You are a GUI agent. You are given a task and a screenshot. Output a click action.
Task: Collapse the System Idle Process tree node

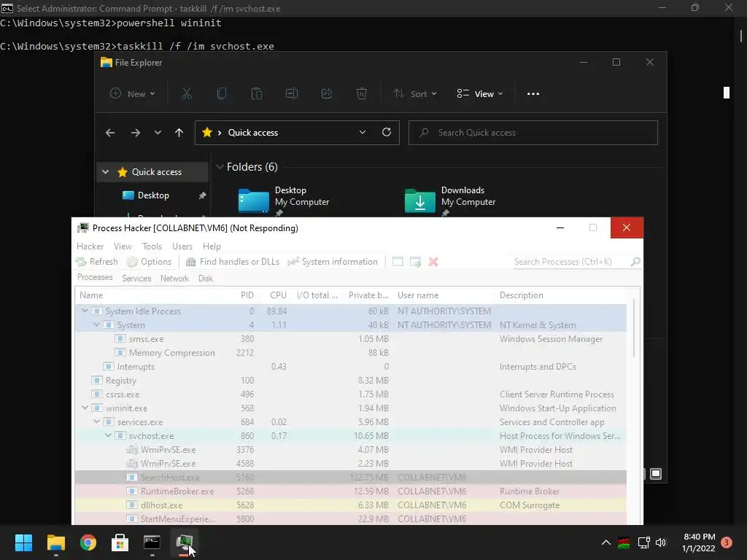pyautogui.click(x=85, y=311)
